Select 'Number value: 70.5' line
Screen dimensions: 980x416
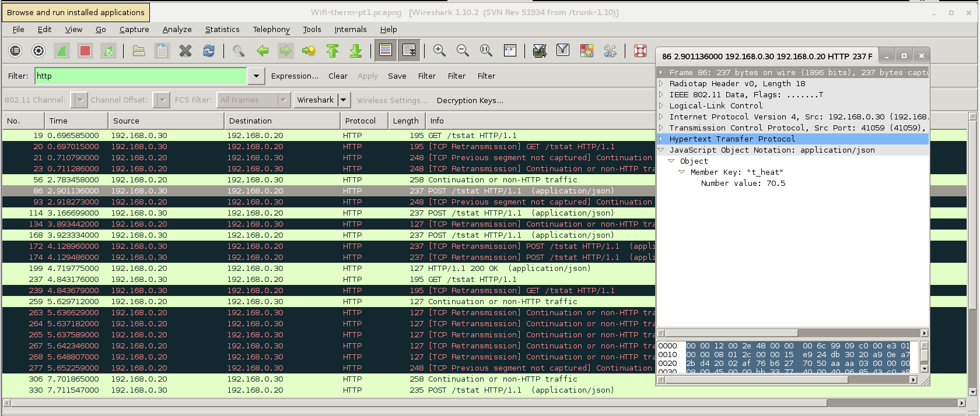coord(743,183)
